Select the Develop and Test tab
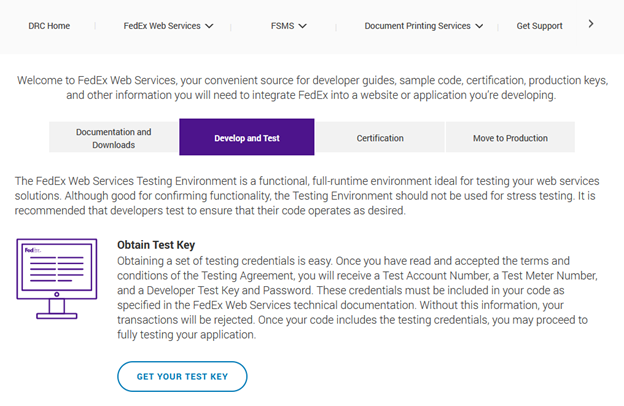Screen dimensions: 624x406 coord(246,138)
